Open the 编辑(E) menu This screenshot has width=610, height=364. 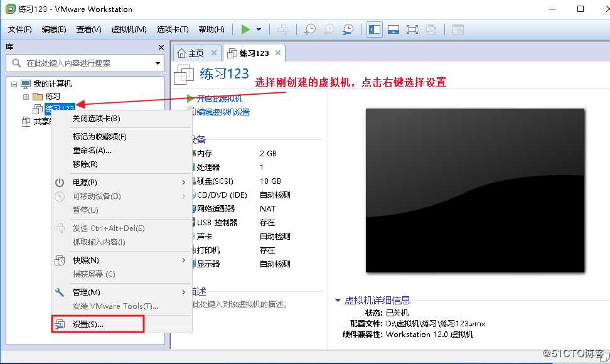pyautogui.click(x=54, y=29)
